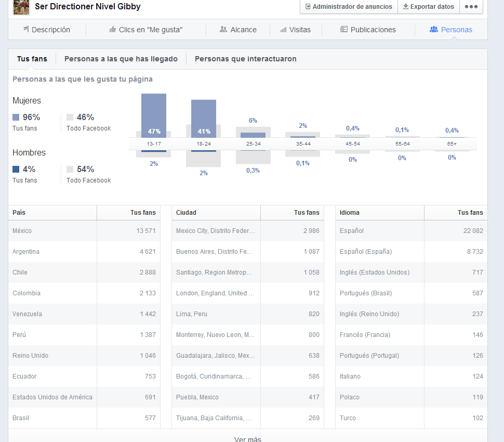This screenshot has width=504, height=442.
Task: Click London, England, United... row
Action: (248, 293)
